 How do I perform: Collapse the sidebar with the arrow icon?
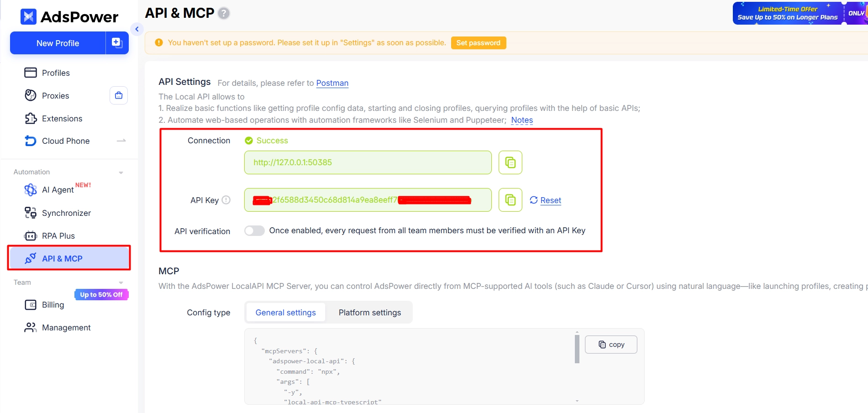(x=137, y=29)
